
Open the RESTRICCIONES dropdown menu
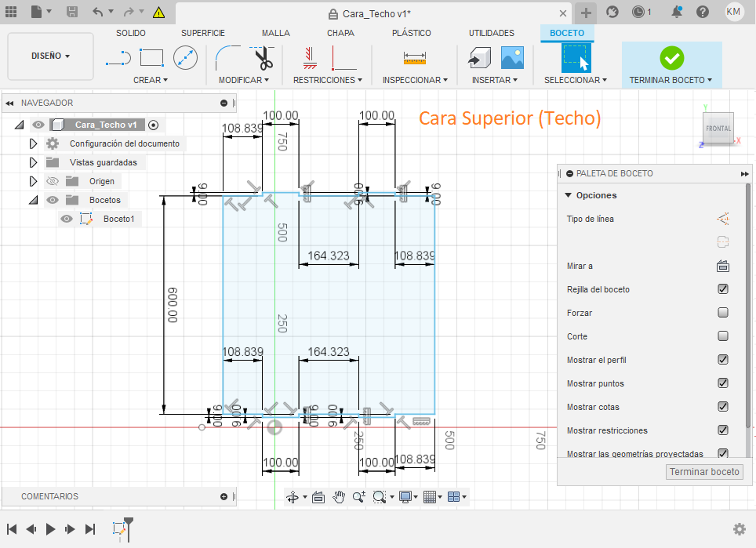(x=327, y=80)
